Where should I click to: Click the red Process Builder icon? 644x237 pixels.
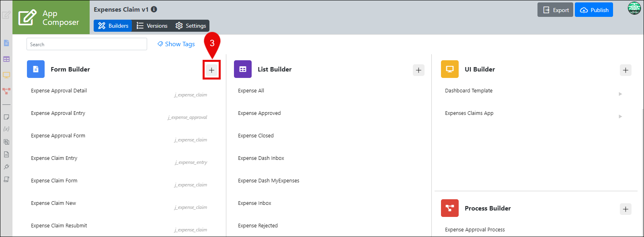coord(450,208)
